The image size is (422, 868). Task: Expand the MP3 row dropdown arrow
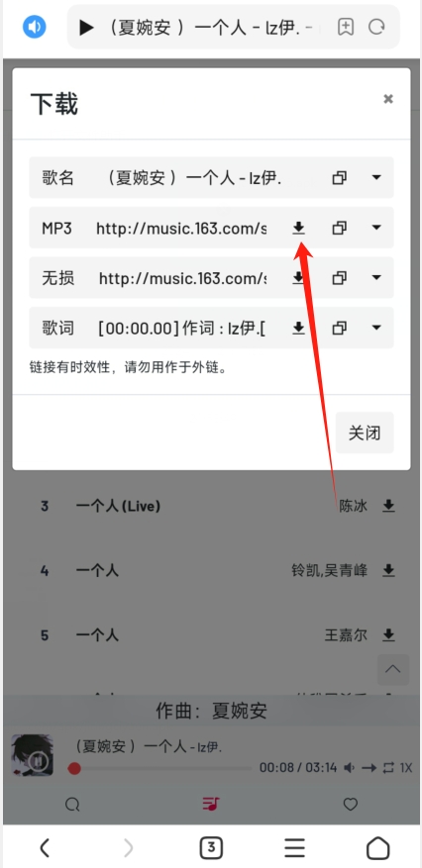[376, 228]
